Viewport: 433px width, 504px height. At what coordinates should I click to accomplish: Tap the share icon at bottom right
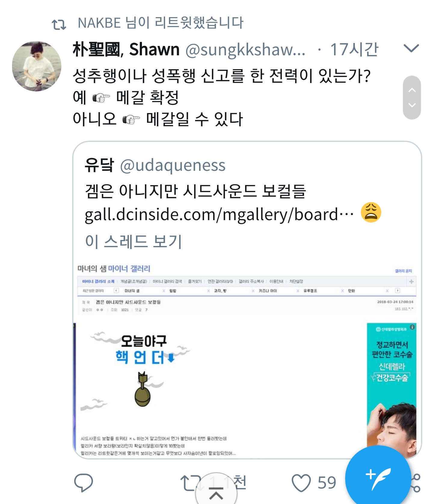[x=416, y=482]
